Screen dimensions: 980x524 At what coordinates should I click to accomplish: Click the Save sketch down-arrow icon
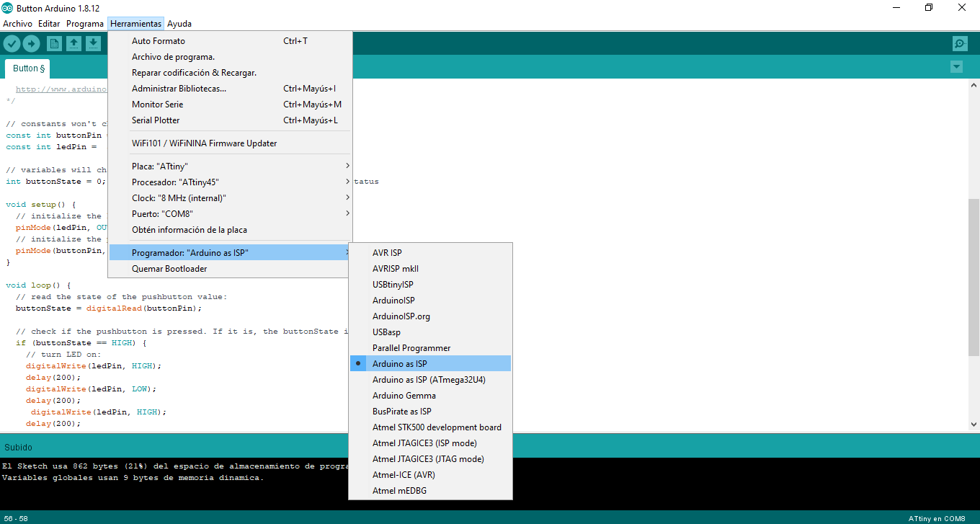(x=93, y=44)
